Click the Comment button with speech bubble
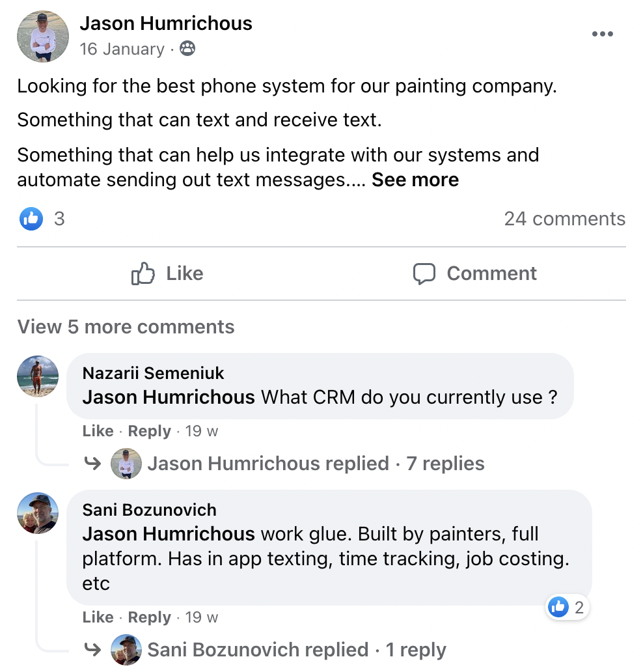 coord(475,273)
